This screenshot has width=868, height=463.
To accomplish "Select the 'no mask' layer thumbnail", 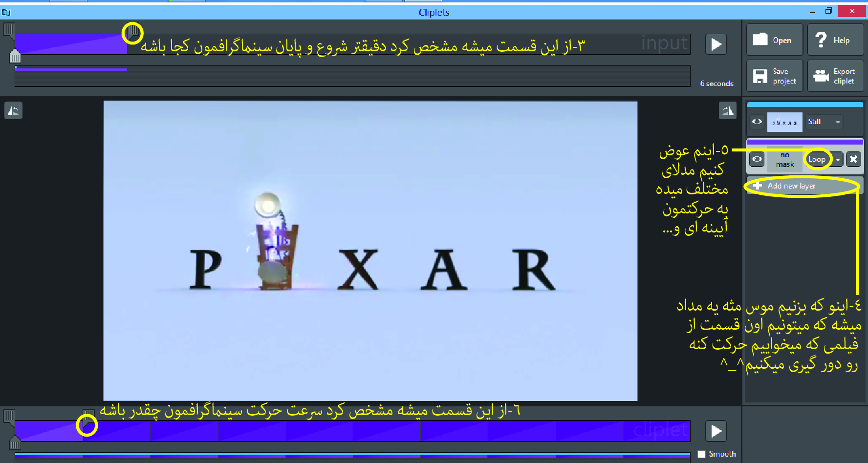I will click(784, 159).
